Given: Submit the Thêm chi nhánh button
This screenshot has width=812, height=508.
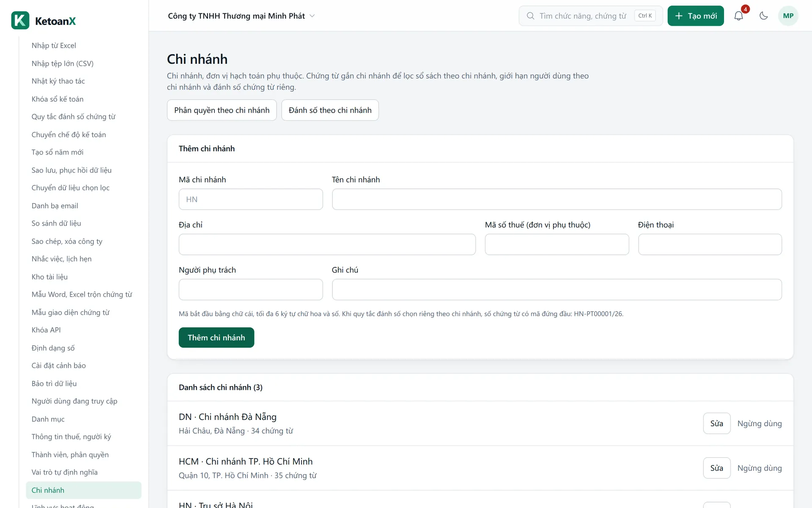Looking at the screenshot, I should click(x=217, y=337).
